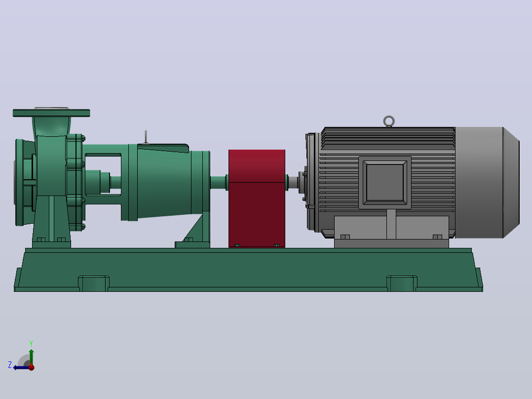
Task: Select the right foundation pocket of the base plate
Action: pyautogui.click(x=402, y=283)
